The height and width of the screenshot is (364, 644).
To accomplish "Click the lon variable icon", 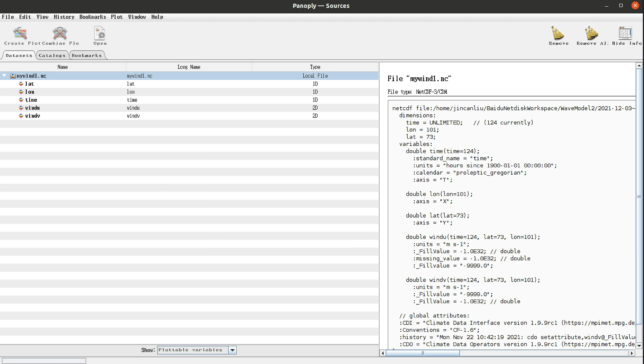I will [21, 92].
